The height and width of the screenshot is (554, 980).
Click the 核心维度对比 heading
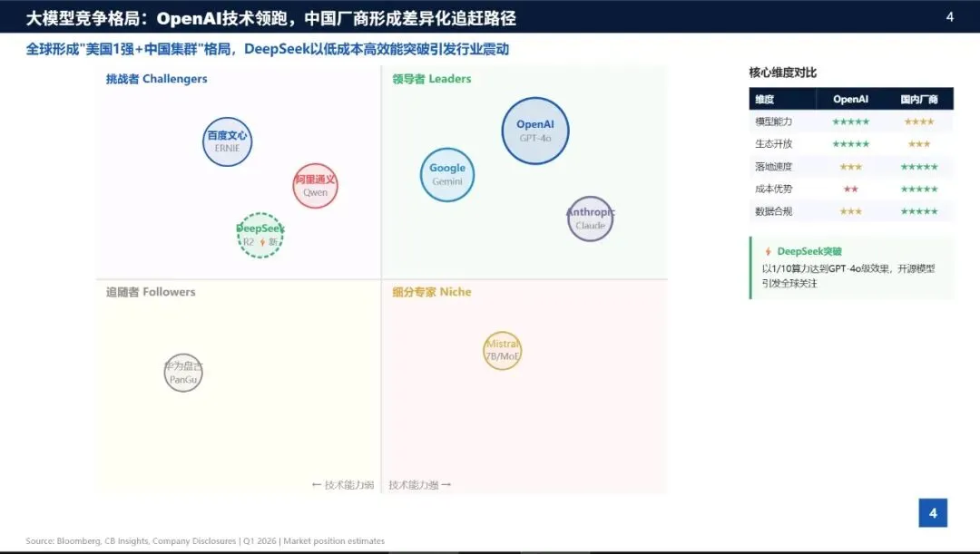click(782, 73)
